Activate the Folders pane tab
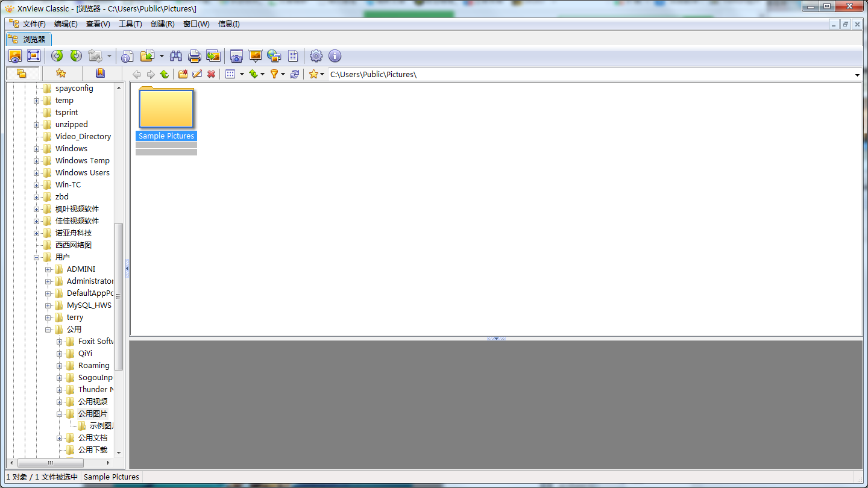868x488 pixels. [x=22, y=74]
